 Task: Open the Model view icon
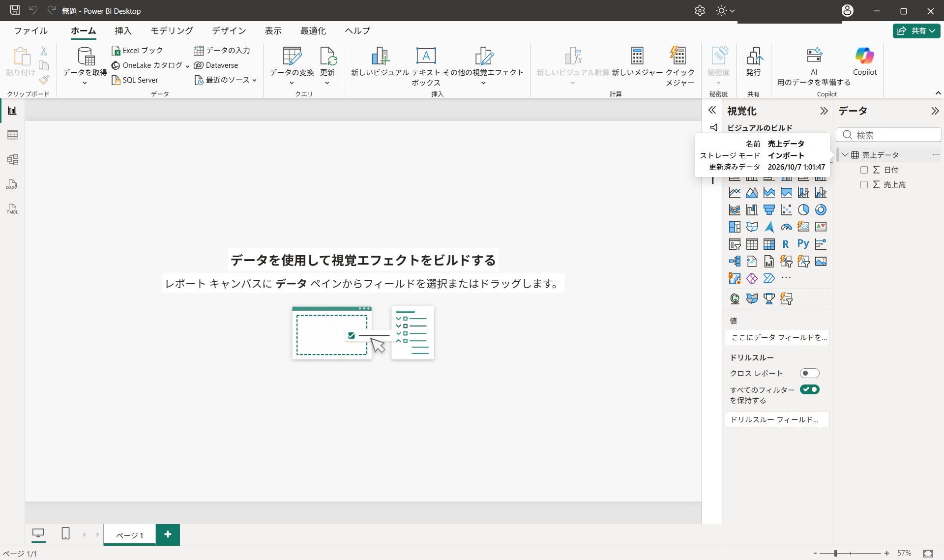(12, 159)
